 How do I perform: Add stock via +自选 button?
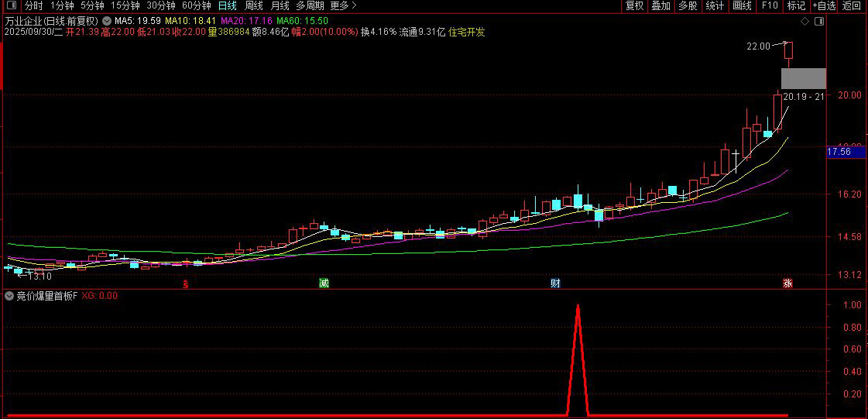[824, 6]
